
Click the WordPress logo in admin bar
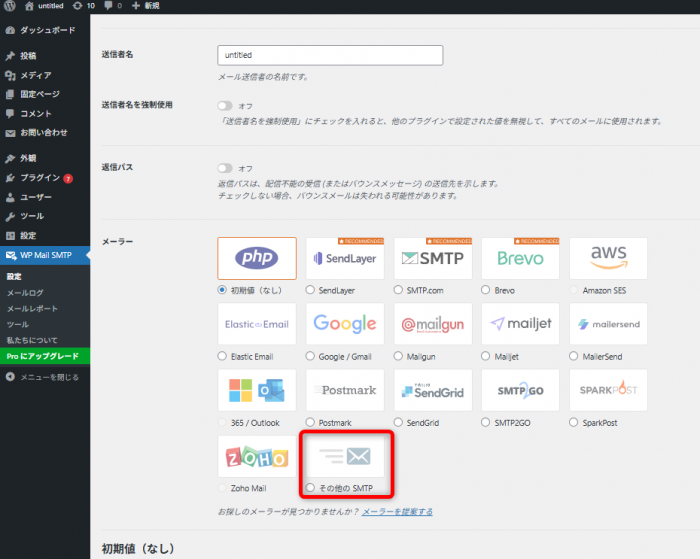point(9,6)
